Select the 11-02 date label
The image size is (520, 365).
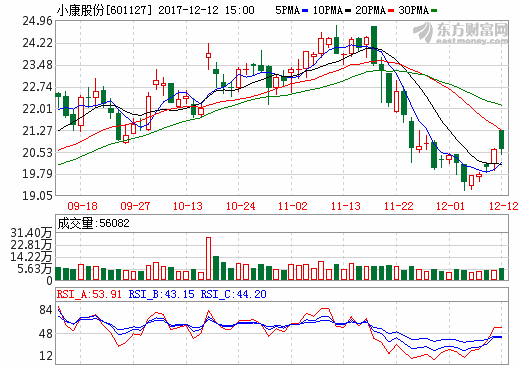[x=293, y=206]
